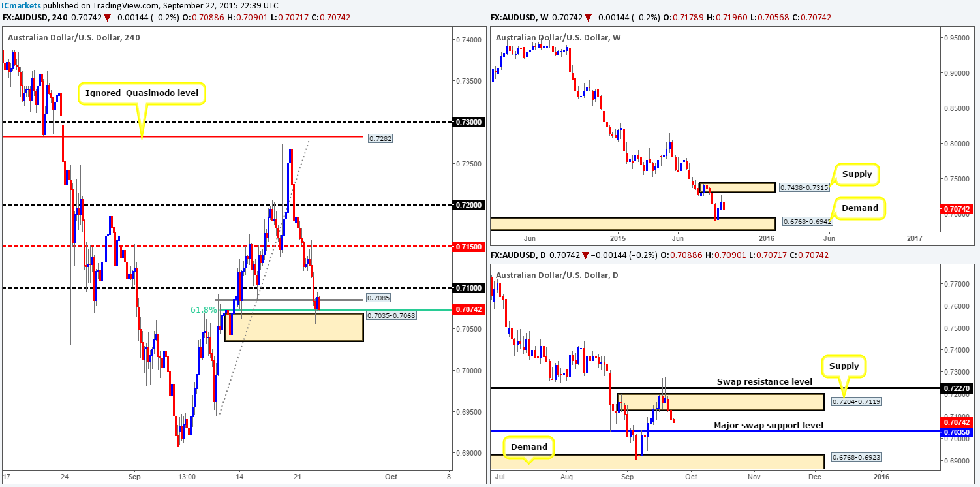Select the FX:AUDUSD, W symbol header

click(518, 17)
